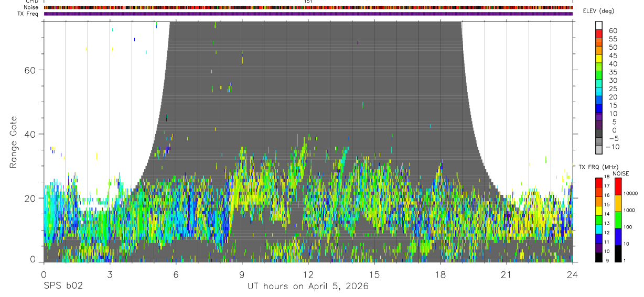Click the '1' label at NOISE colorbar bottom
644x297 pixels.
tap(625, 260)
